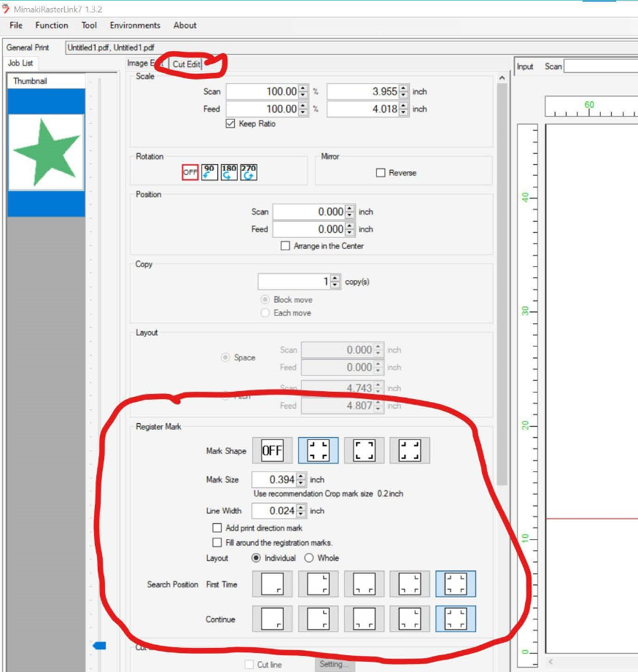Step the Scale Scan percentage spinner
Screen dimensions: 638x672
click(x=303, y=91)
